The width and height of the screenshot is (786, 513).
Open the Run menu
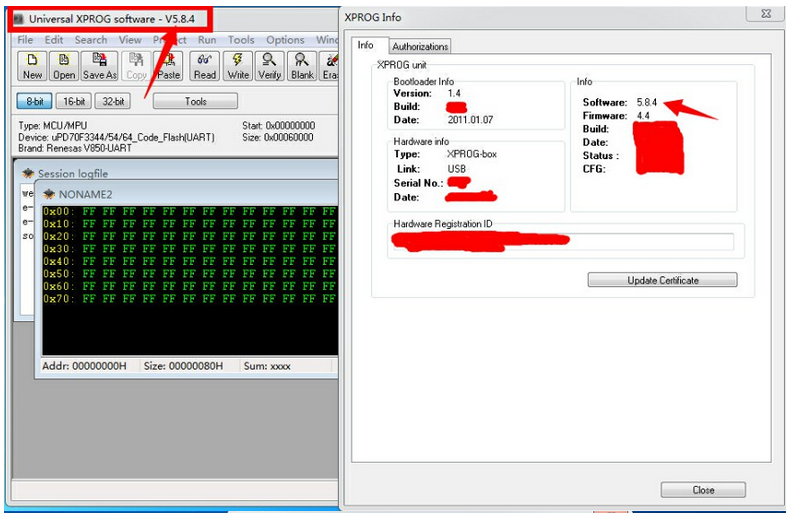coord(207,40)
